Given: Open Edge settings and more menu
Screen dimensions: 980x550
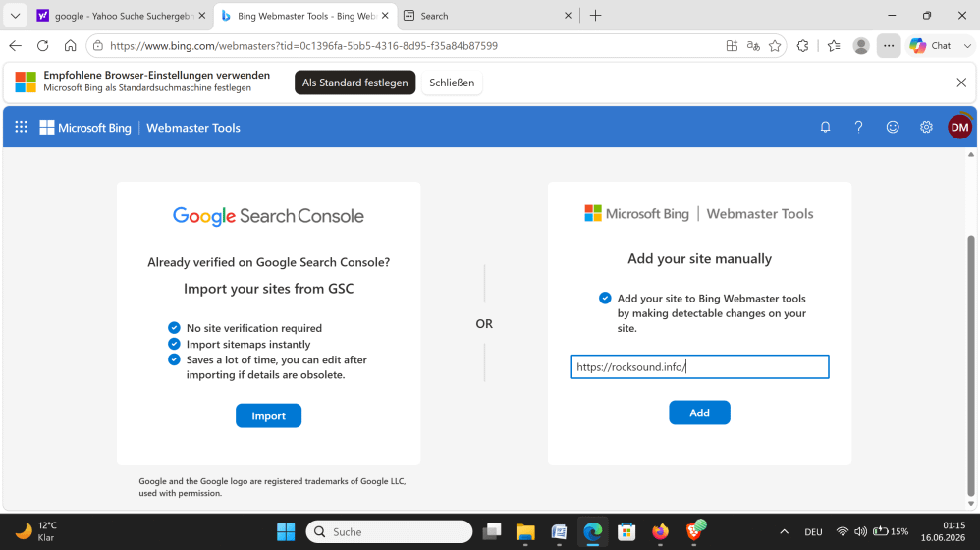Looking at the screenshot, I should coord(888,45).
